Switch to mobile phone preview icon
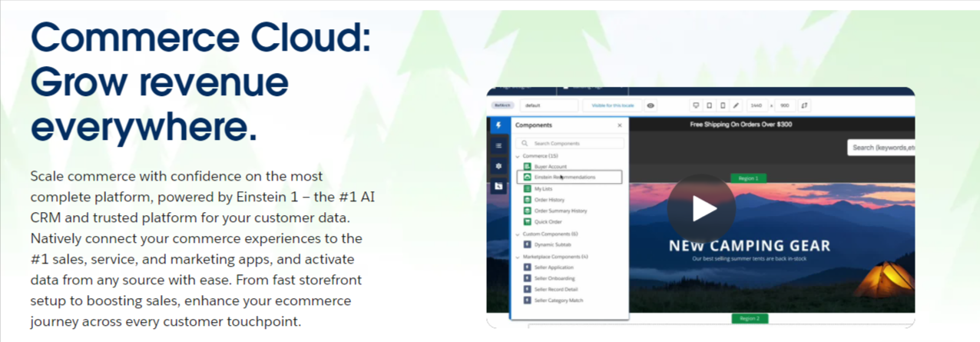Viewport: 980px width, 342px height. click(722, 105)
